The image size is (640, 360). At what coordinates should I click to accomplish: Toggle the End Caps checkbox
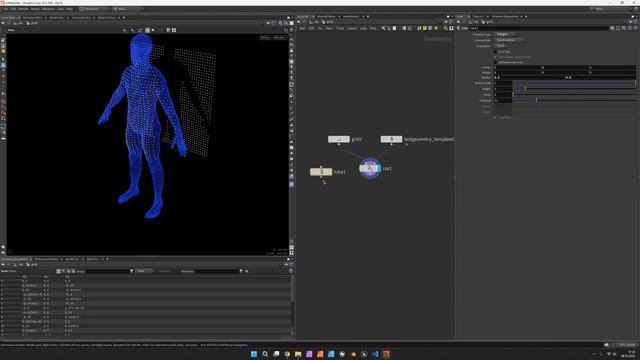pyautogui.click(x=496, y=52)
